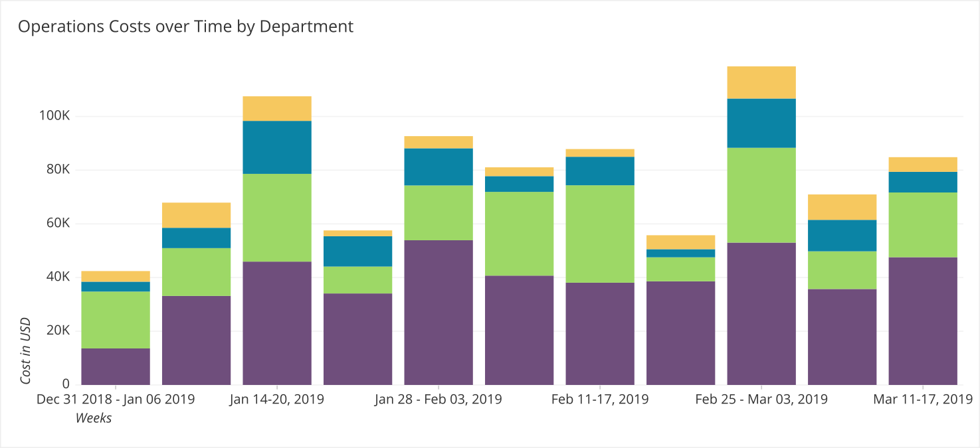Select the yellow segment of the Jan 14-20, 2019 bar
Screen dimensions: 980x448
[277, 109]
